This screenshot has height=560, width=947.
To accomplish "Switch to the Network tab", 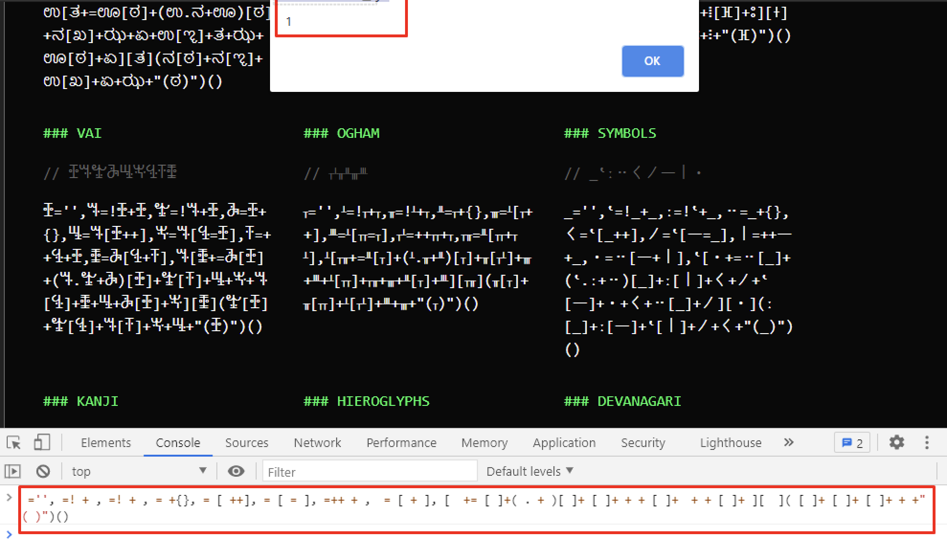I will click(317, 443).
